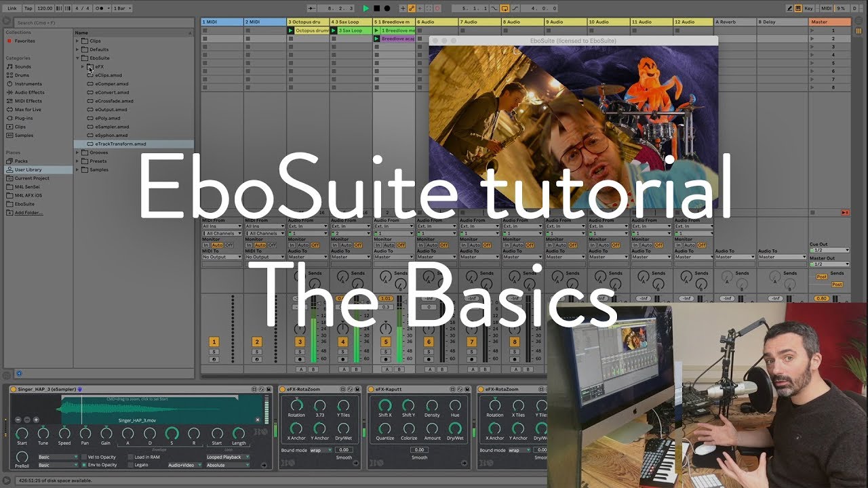
Task: Click the first eFX-RotaZoom Rotation knob
Action: click(296, 406)
